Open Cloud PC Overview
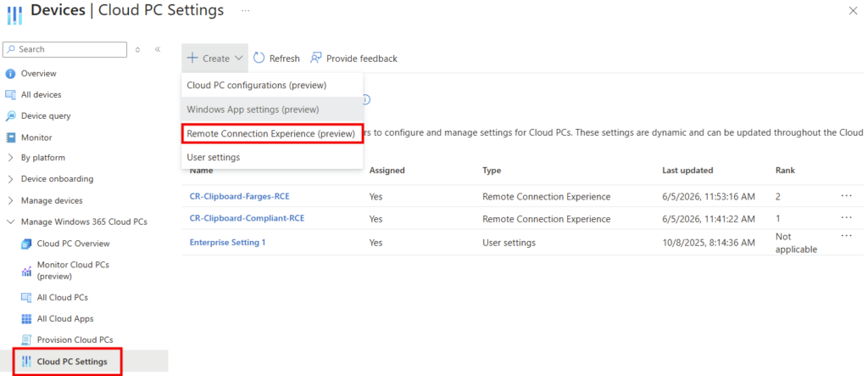868x376 pixels. [x=73, y=244]
